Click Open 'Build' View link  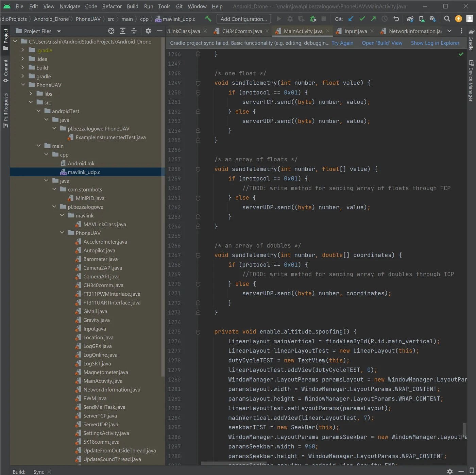tap(382, 43)
